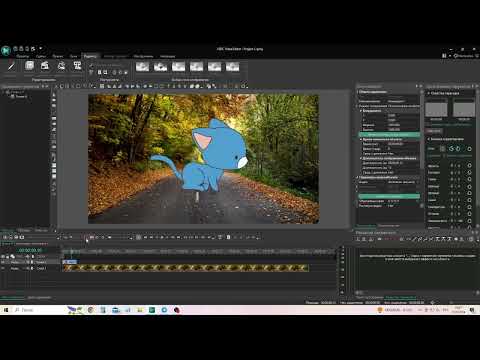Select the left preset thumbnail in effects window
Screen dimensions: 480x360
tap(436, 109)
